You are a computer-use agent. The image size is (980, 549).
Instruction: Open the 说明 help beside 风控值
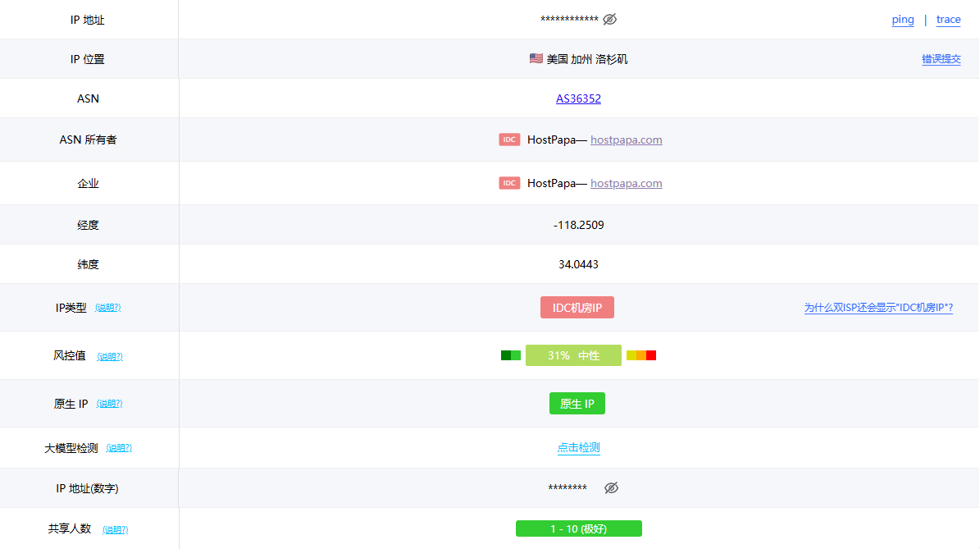coord(110,357)
